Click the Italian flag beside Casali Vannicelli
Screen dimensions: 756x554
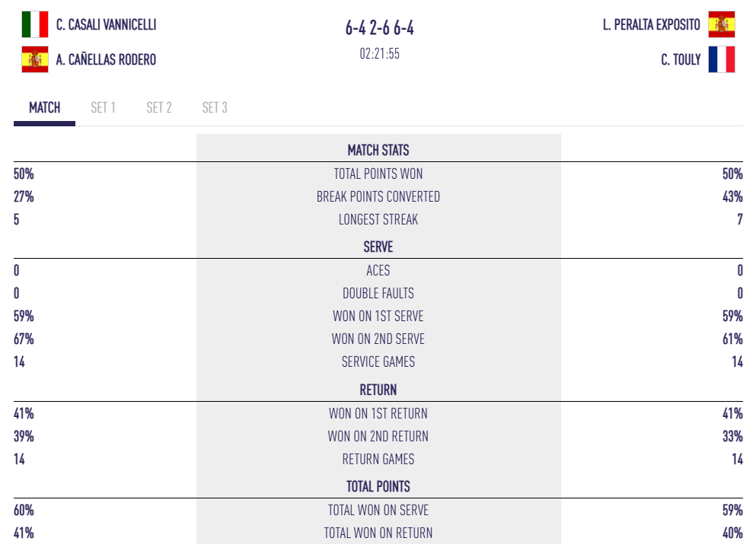pyautogui.click(x=35, y=24)
